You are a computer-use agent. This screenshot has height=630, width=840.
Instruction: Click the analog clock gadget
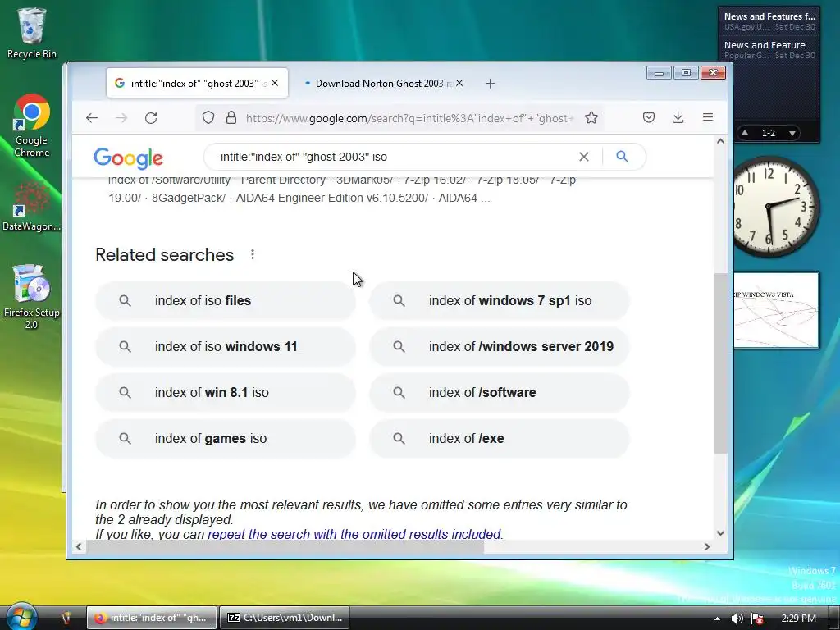tap(772, 208)
